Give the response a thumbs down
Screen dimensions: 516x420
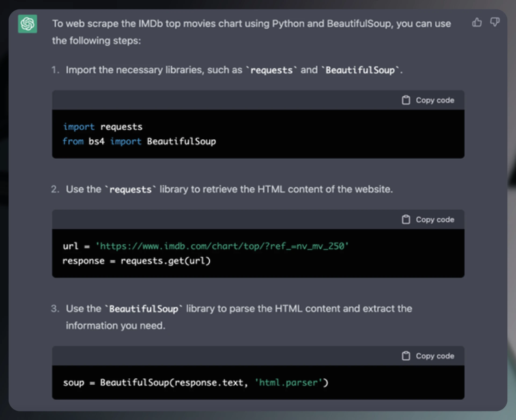(x=495, y=22)
